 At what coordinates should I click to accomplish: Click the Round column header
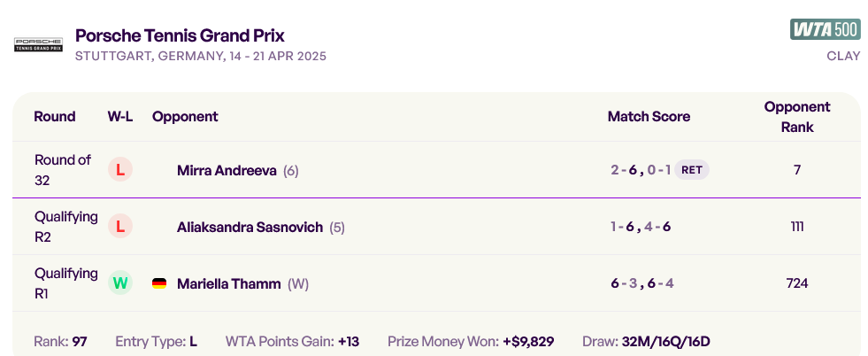[55, 117]
